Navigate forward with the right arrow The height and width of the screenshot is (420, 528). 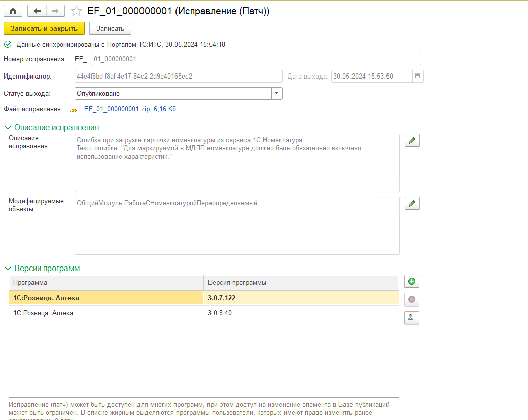(x=55, y=11)
